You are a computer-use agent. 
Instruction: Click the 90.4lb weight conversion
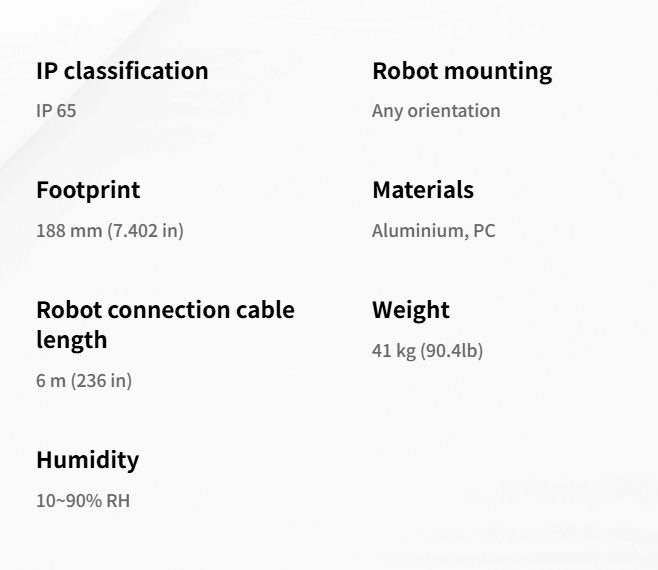(x=452, y=351)
